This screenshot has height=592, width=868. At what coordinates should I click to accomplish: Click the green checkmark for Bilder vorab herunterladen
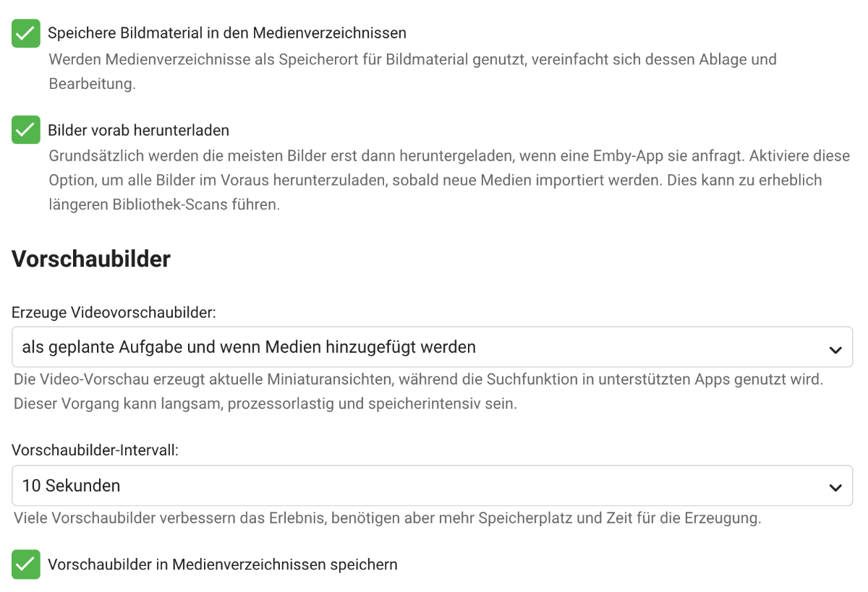(x=25, y=130)
